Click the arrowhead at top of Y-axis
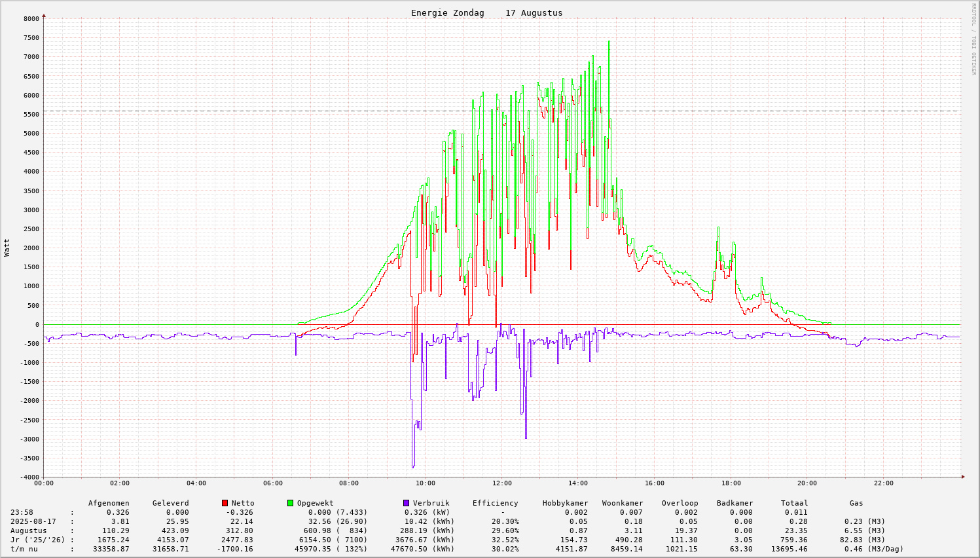The width and height of the screenshot is (980, 558). [x=44, y=15]
